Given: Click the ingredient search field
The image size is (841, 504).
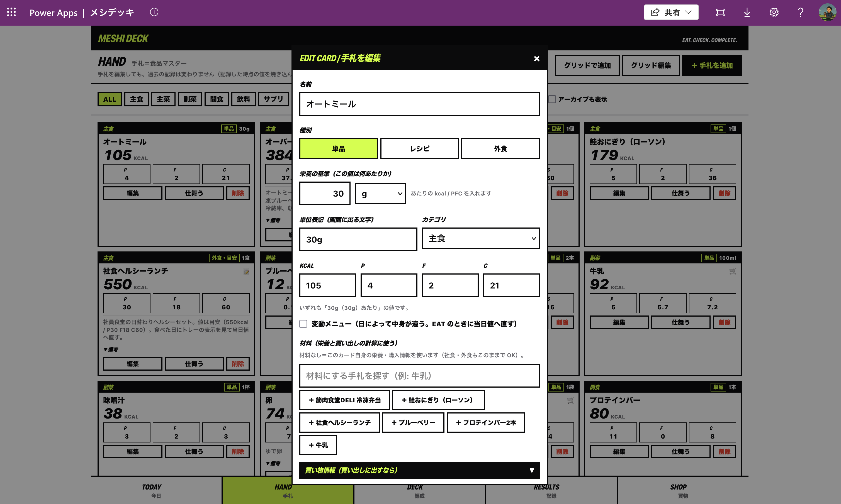Looking at the screenshot, I should [419, 376].
